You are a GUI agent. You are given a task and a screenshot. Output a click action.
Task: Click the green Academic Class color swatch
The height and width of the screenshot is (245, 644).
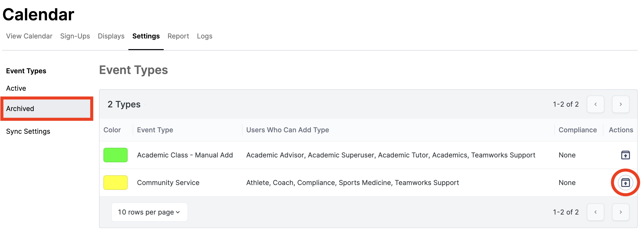116,155
